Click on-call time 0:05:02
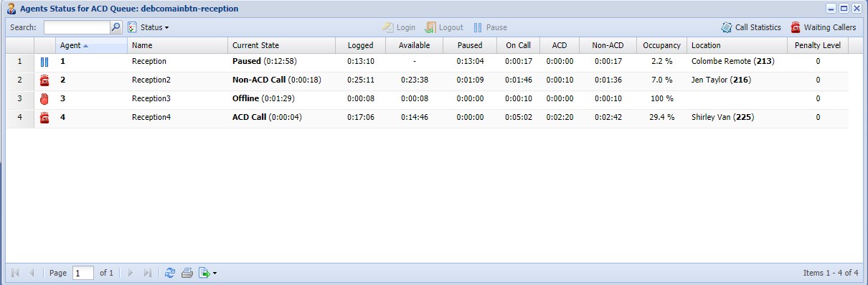This screenshot has width=868, height=285. (x=518, y=118)
